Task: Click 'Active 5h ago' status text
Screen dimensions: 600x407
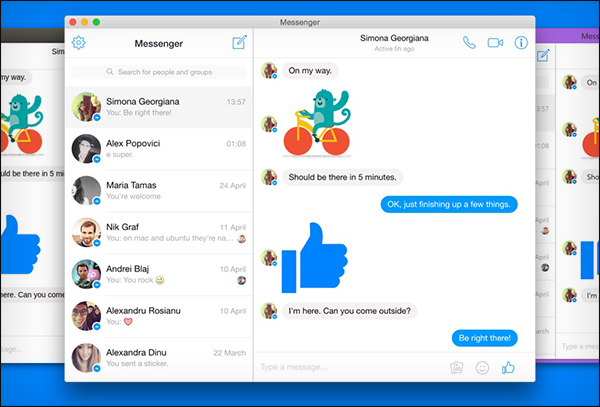Action: click(x=394, y=49)
